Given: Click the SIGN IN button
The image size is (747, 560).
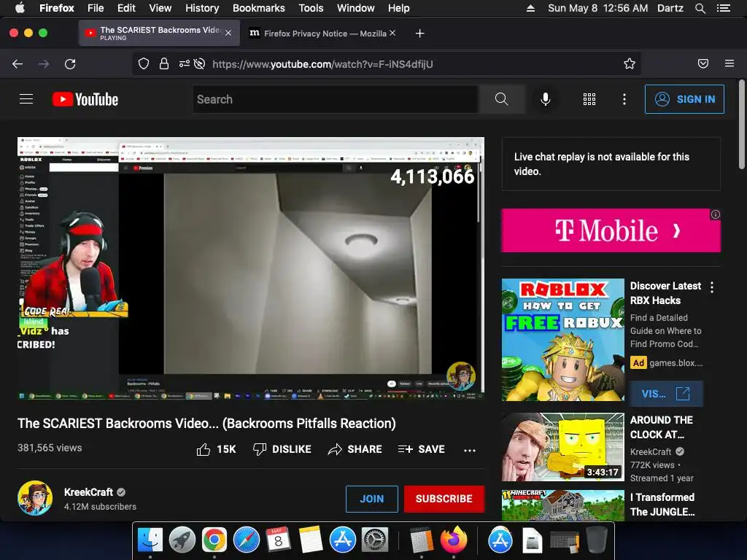Looking at the screenshot, I should pos(684,99).
